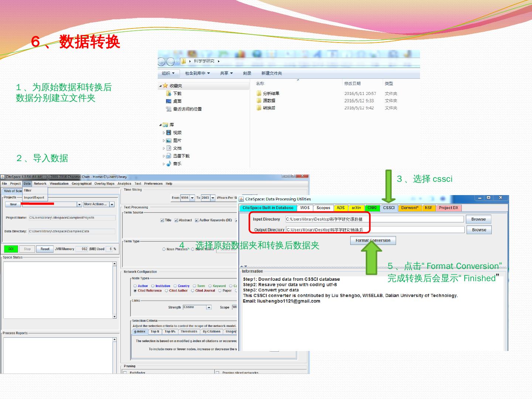Open the 共享 share dropdown
Screen dimensions: 532x399
(x=226, y=73)
